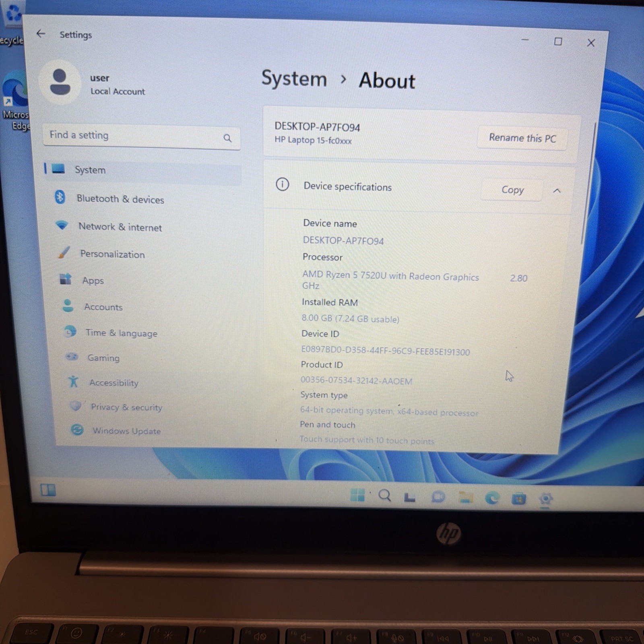Open Privacy & security settings
The width and height of the screenshot is (644, 644).
point(126,407)
